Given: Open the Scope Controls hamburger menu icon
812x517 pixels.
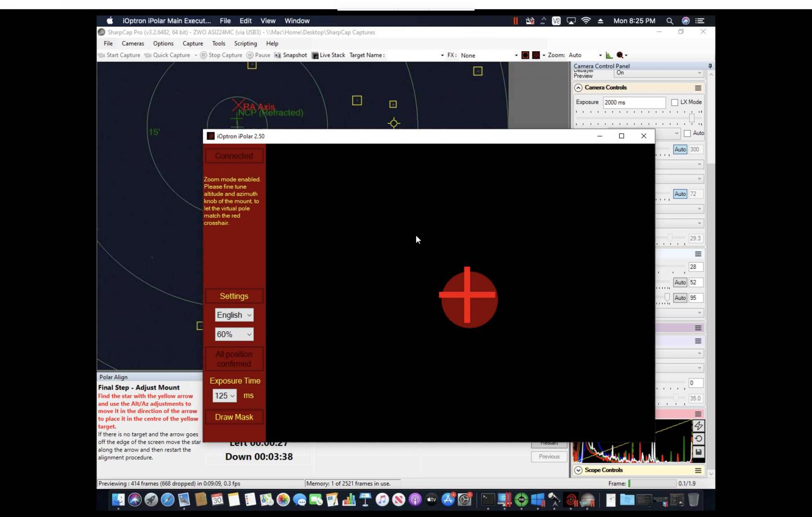Looking at the screenshot, I should pyautogui.click(x=698, y=470).
